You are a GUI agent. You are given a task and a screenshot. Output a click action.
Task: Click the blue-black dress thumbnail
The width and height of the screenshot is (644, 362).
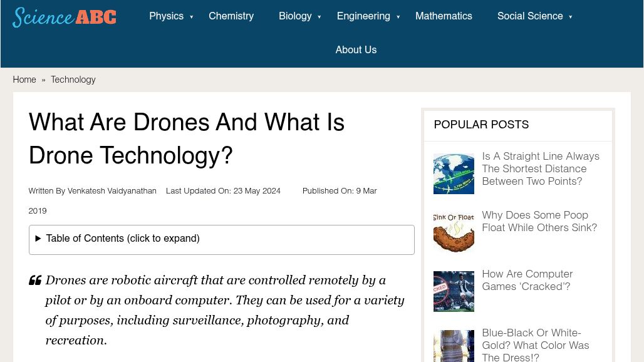coord(454,346)
